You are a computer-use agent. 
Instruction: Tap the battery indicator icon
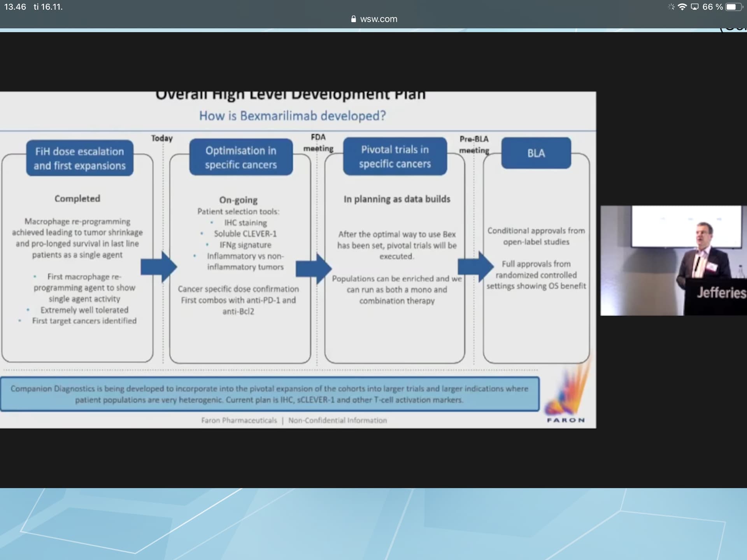734,7
